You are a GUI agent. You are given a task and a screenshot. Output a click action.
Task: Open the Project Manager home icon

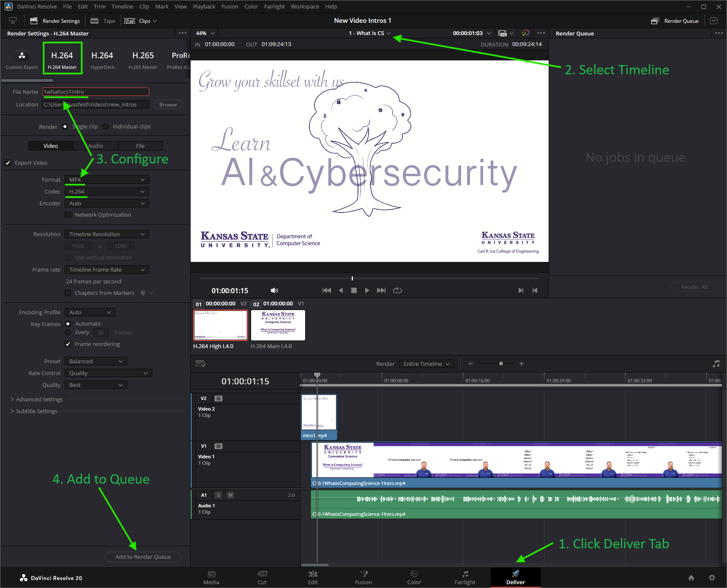tap(691, 577)
